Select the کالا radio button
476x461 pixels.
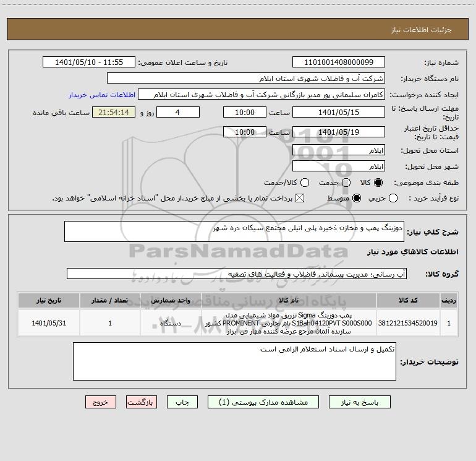[x=378, y=183]
